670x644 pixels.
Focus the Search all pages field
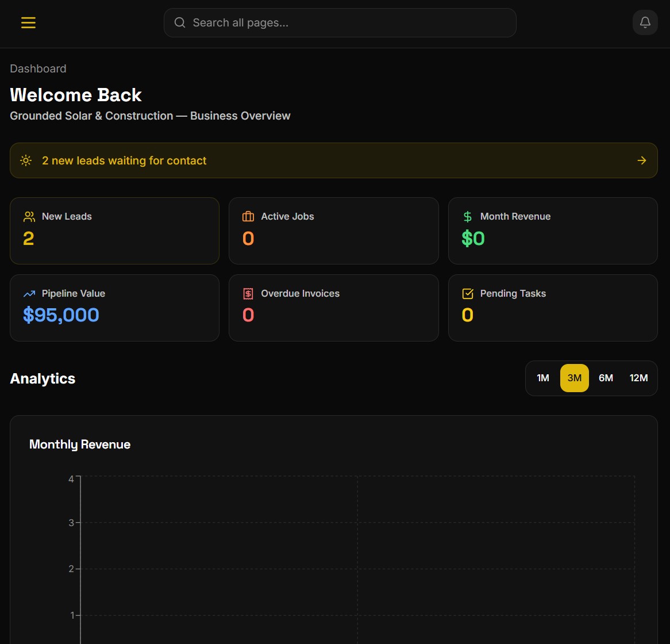point(340,22)
